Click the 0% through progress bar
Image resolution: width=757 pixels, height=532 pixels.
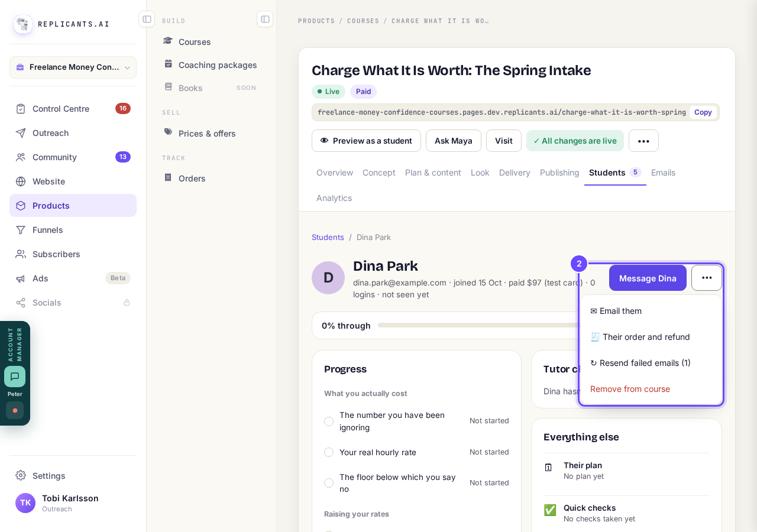pos(478,325)
